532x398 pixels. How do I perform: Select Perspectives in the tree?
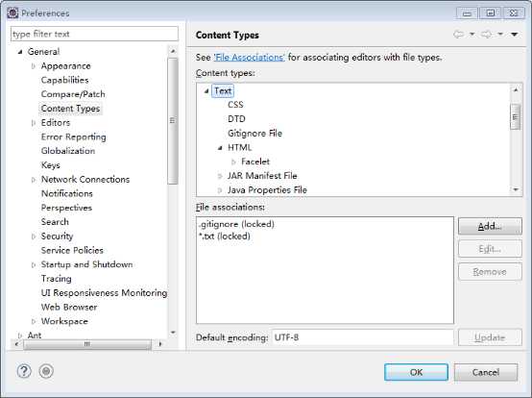[x=66, y=208]
